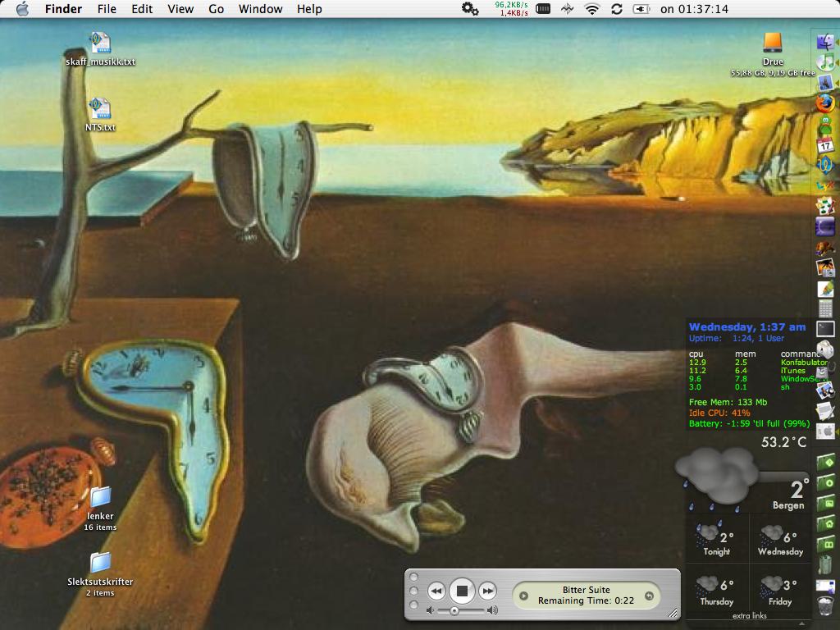Stop playback in iTunes mini player
The image size is (840, 630).
(x=462, y=591)
